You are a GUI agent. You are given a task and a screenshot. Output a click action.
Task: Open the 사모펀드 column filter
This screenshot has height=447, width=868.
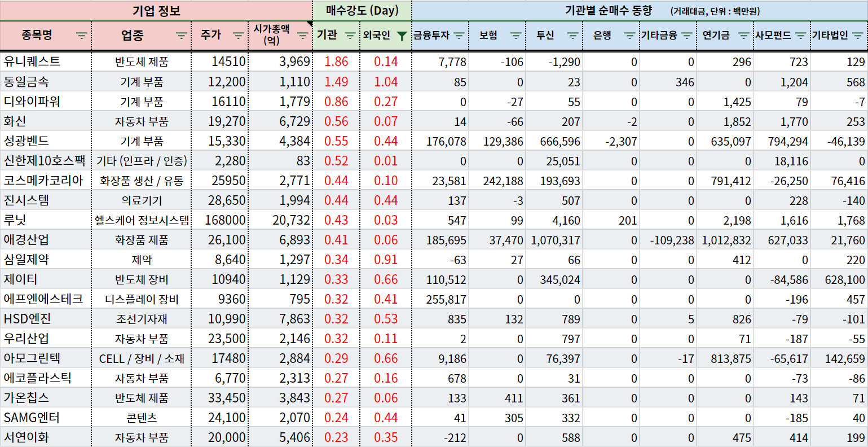tap(801, 36)
